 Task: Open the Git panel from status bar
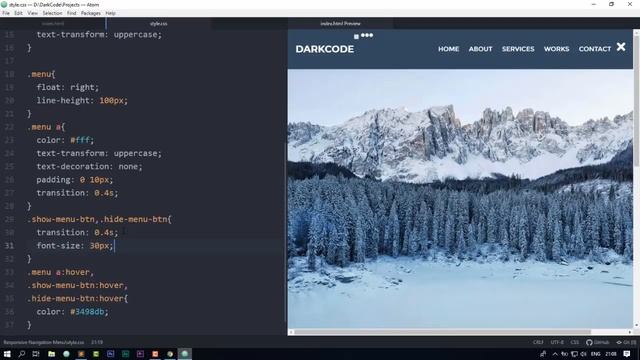[x=627, y=342]
